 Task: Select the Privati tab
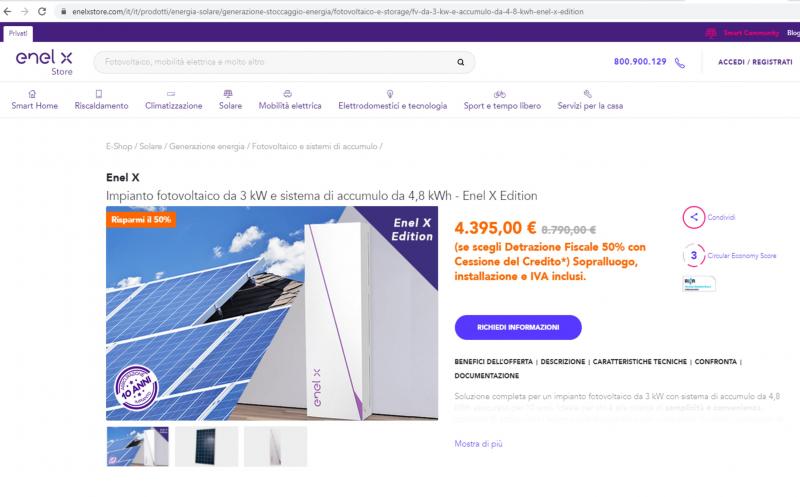point(18,33)
